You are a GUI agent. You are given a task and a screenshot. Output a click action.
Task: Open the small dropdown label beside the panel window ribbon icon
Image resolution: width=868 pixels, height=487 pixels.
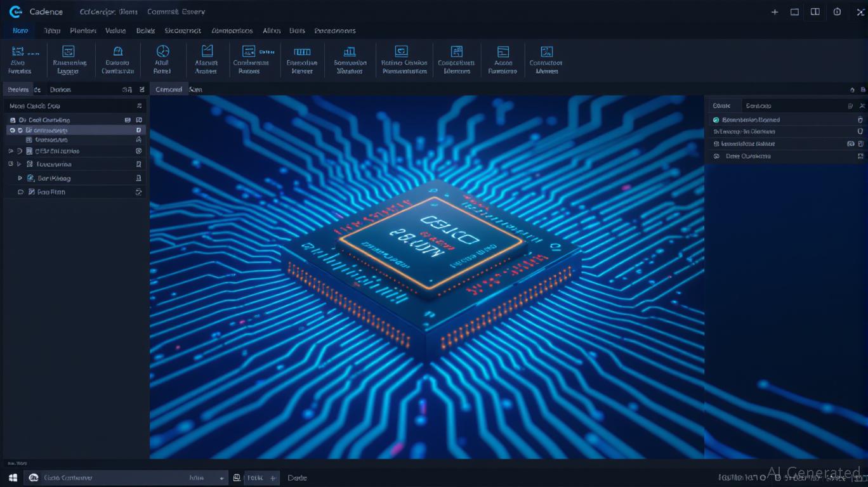267,51
